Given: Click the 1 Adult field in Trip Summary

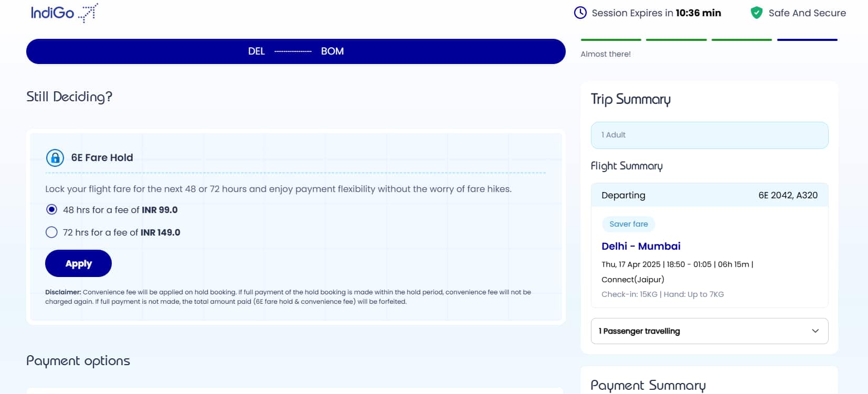Looking at the screenshot, I should coord(709,135).
